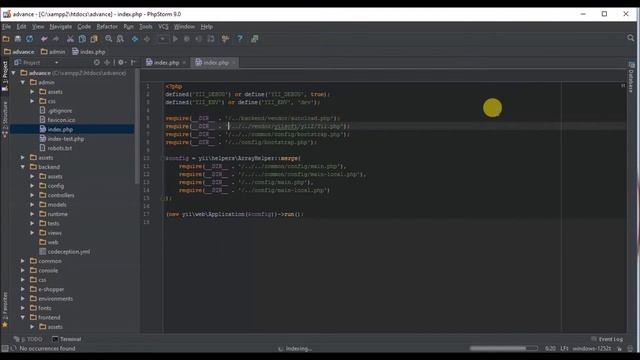This screenshot has height=360, width=640.
Task: Collapse the frontend folder
Action: (23, 317)
